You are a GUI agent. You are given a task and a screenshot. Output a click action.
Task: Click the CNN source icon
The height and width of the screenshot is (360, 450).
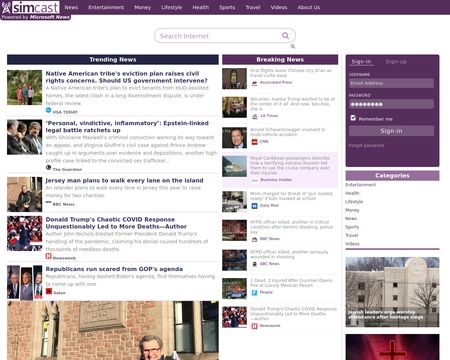click(x=254, y=142)
